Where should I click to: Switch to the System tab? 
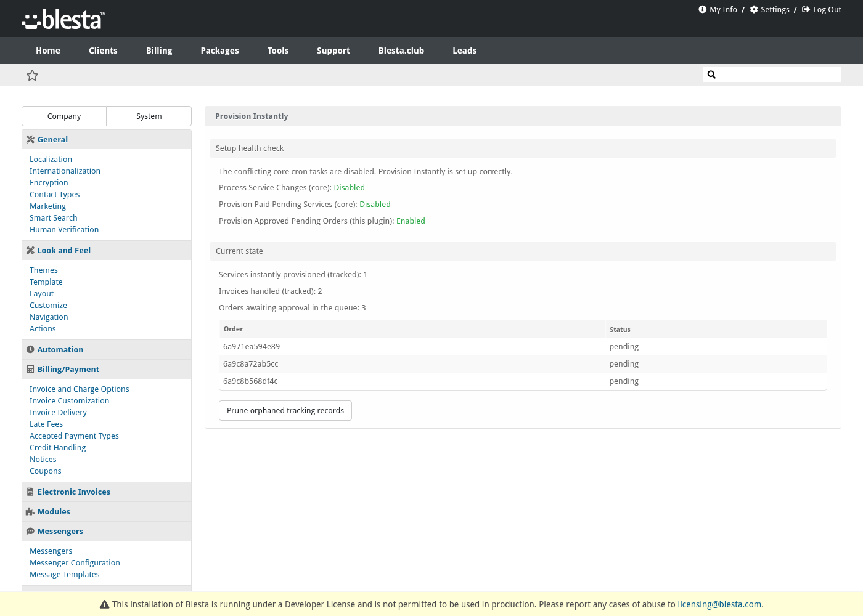coord(149,116)
